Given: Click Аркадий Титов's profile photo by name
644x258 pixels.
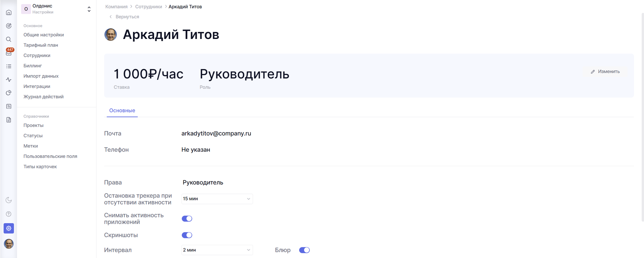Looking at the screenshot, I should (x=111, y=35).
